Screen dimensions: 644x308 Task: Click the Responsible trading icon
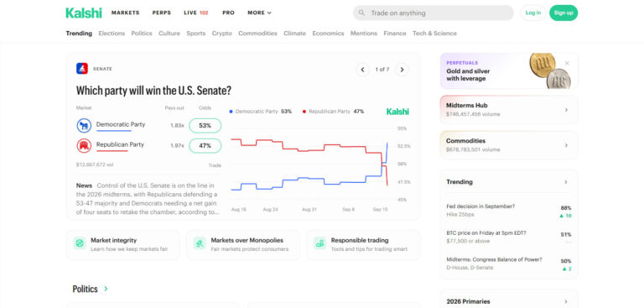click(x=320, y=243)
